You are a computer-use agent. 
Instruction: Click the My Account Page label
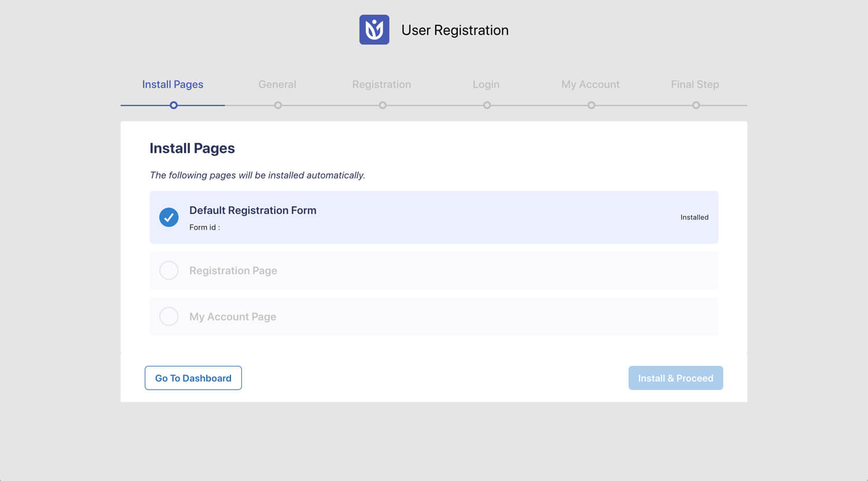pos(233,317)
